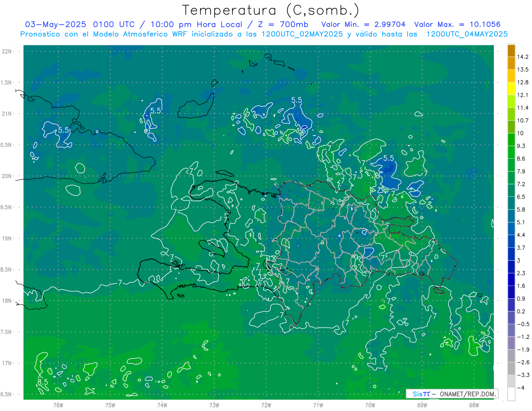Click the "10.7" colorbar label
The height and width of the screenshot is (411, 532).
click(x=523, y=121)
